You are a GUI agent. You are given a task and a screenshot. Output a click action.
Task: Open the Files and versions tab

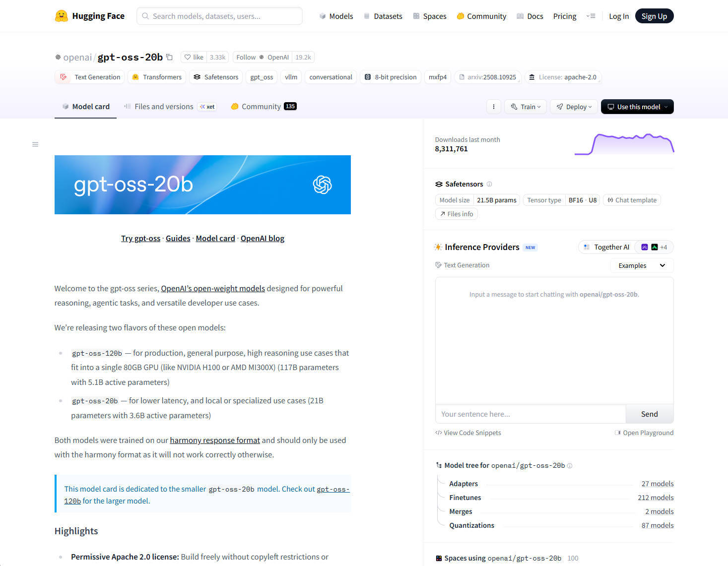[170, 107]
